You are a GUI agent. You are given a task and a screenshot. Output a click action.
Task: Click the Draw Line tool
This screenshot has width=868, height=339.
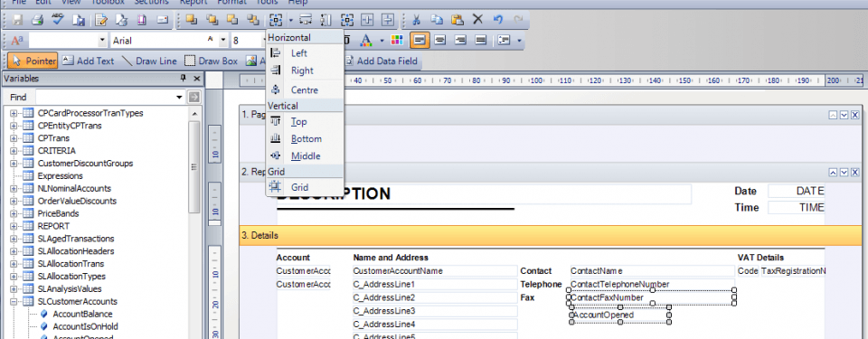tap(149, 61)
